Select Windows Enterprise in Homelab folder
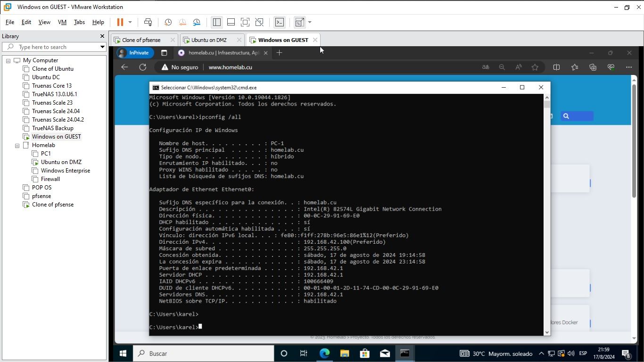 (65, 171)
